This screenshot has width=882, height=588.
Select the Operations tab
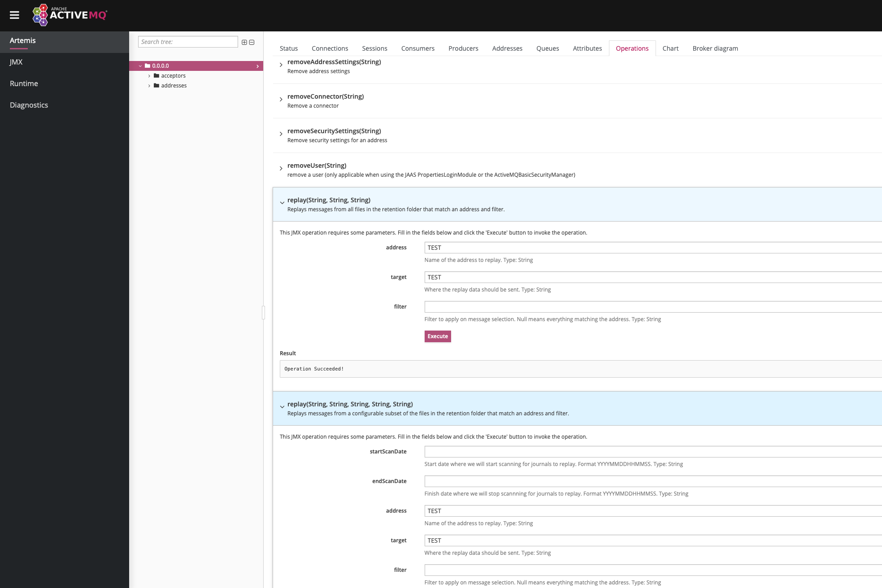[x=631, y=48]
